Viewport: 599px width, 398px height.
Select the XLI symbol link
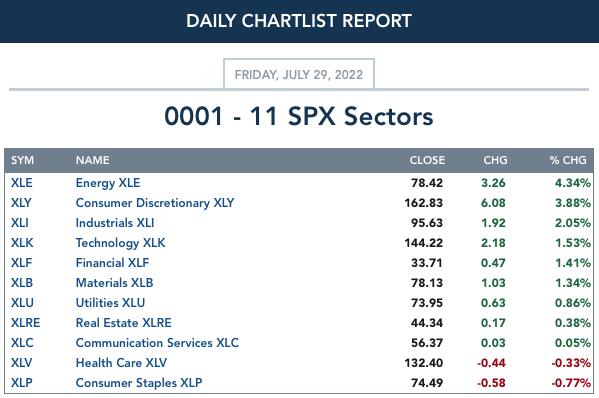(x=19, y=223)
